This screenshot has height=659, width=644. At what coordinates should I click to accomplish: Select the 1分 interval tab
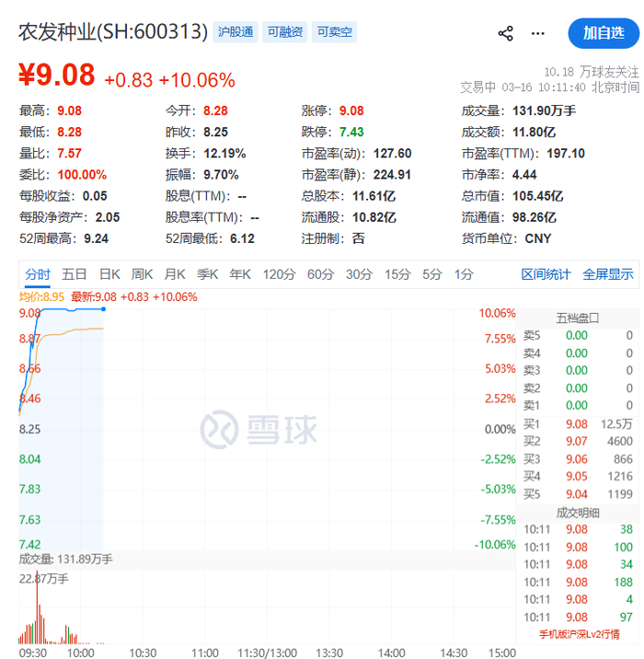(x=464, y=274)
